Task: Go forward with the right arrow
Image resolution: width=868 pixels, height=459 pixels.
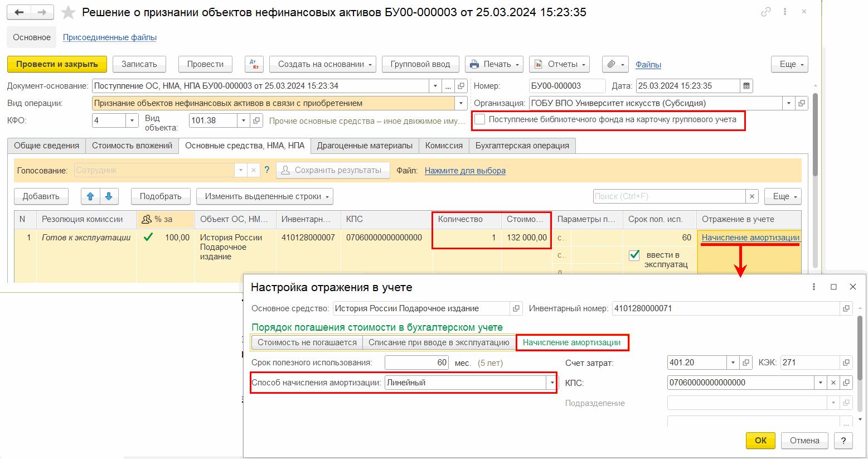Action: click(42, 12)
